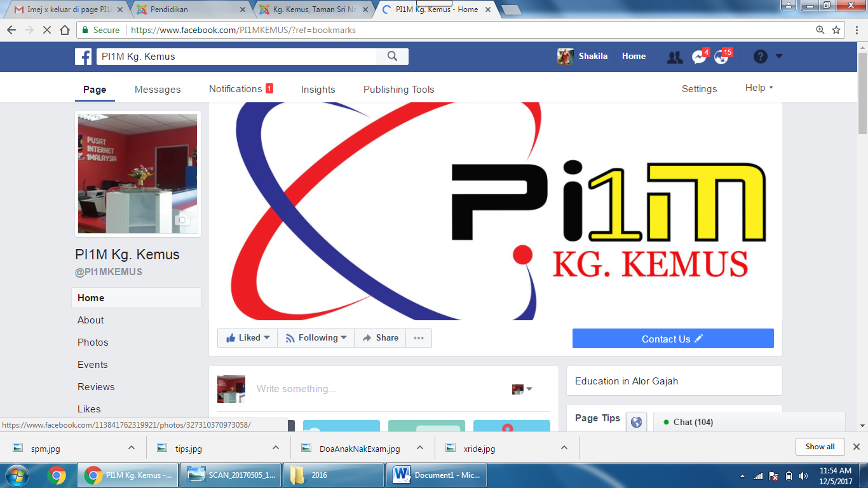
Task: Click the bookmark star in address bar
Action: point(836,30)
